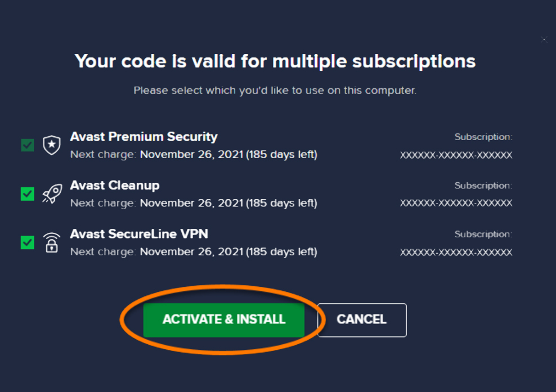Deselect the Avast SecureLine VPN checkbox
This screenshot has width=556, height=392.
tap(28, 242)
